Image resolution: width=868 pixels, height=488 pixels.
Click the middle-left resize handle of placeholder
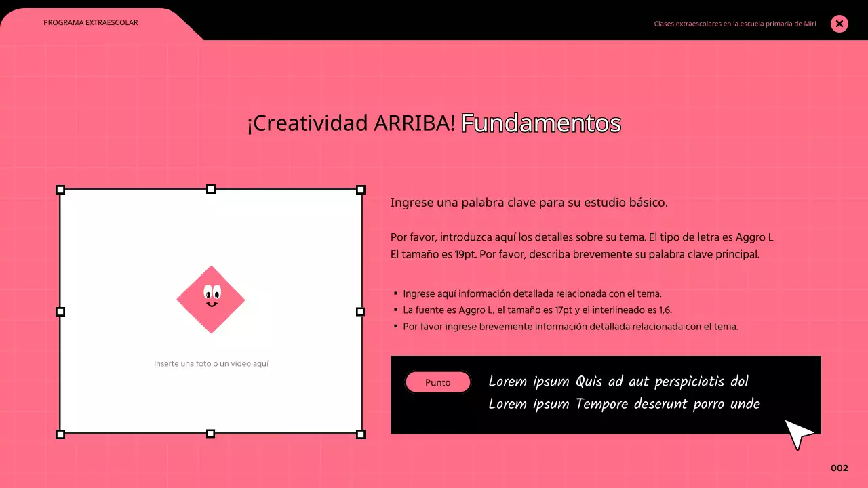point(60,312)
